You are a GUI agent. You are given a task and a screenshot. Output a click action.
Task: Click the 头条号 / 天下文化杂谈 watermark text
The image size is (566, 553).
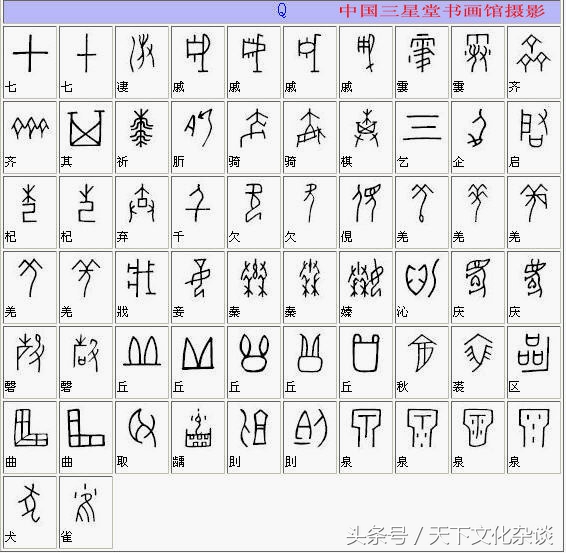point(449,536)
